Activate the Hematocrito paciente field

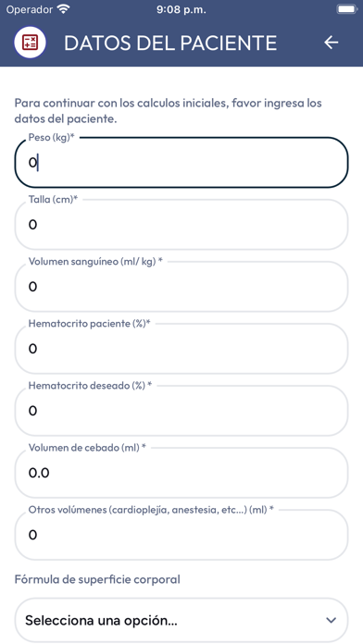(x=181, y=349)
